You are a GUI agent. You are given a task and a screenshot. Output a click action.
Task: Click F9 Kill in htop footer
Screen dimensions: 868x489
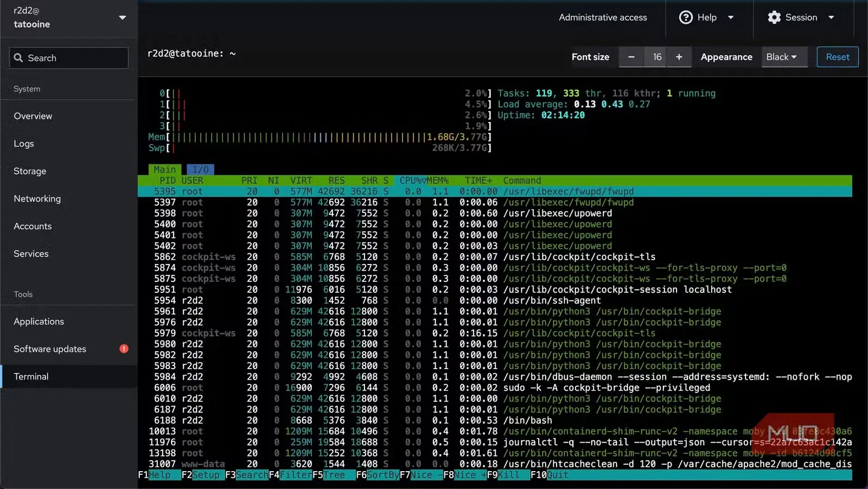pos(508,475)
